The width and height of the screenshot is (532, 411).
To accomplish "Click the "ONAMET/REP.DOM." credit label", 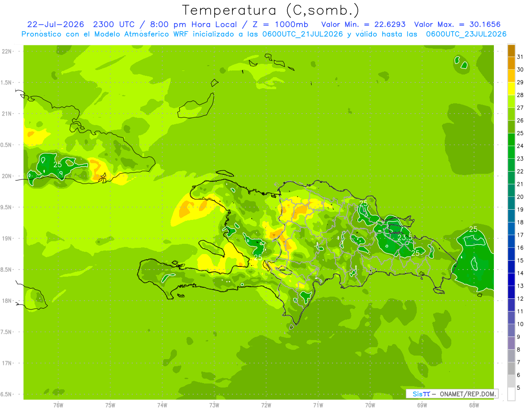I will pos(467,394).
